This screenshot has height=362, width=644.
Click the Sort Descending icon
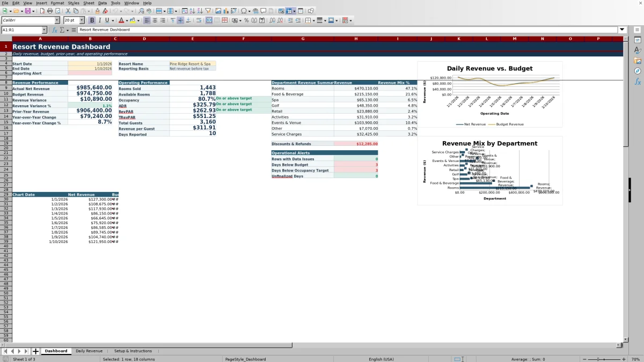click(200, 11)
